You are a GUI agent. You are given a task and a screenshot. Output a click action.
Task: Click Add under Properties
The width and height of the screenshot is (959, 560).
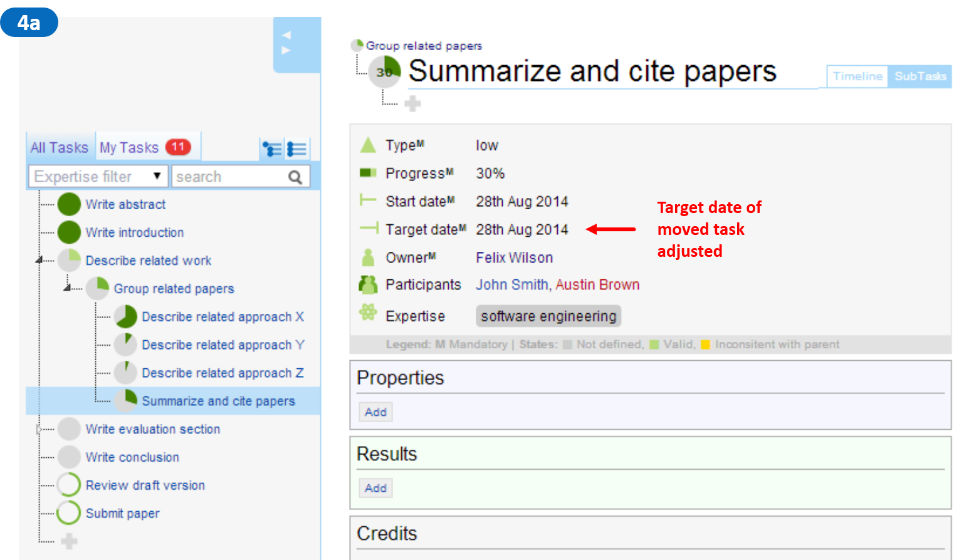pos(375,412)
